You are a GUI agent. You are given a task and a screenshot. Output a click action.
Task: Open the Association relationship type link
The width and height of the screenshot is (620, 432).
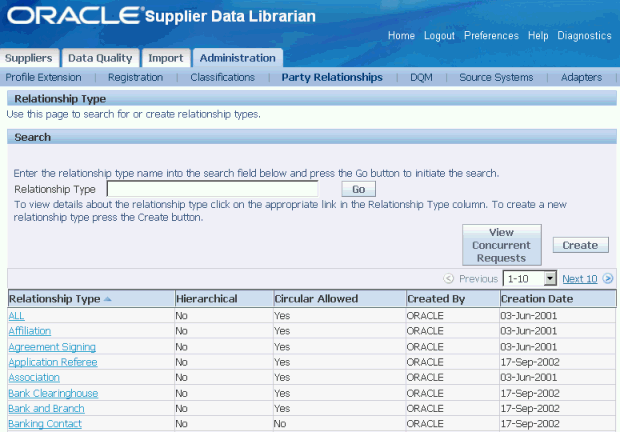(x=34, y=377)
